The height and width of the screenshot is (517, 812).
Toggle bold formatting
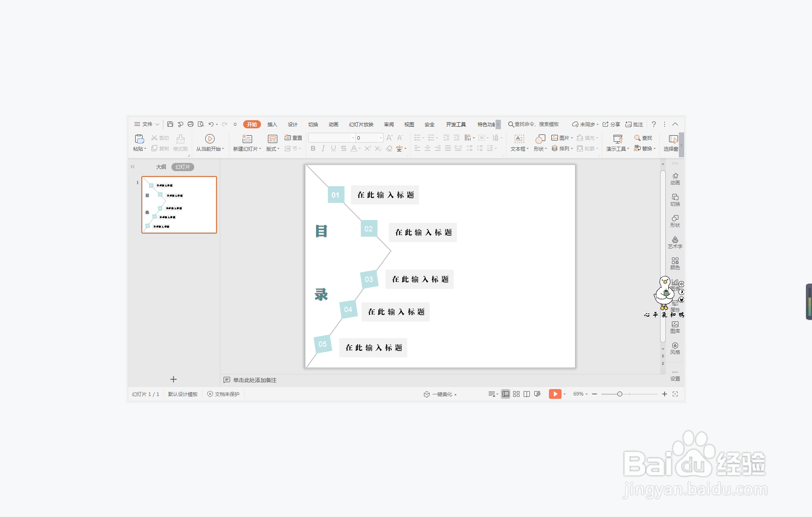313,149
